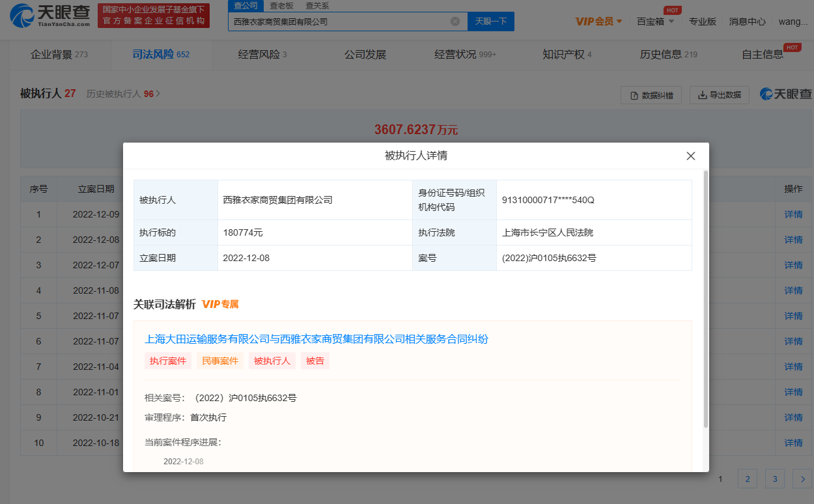The image size is (814, 504).
Task: Open 专业版 link
Action: tap(703, 21)
